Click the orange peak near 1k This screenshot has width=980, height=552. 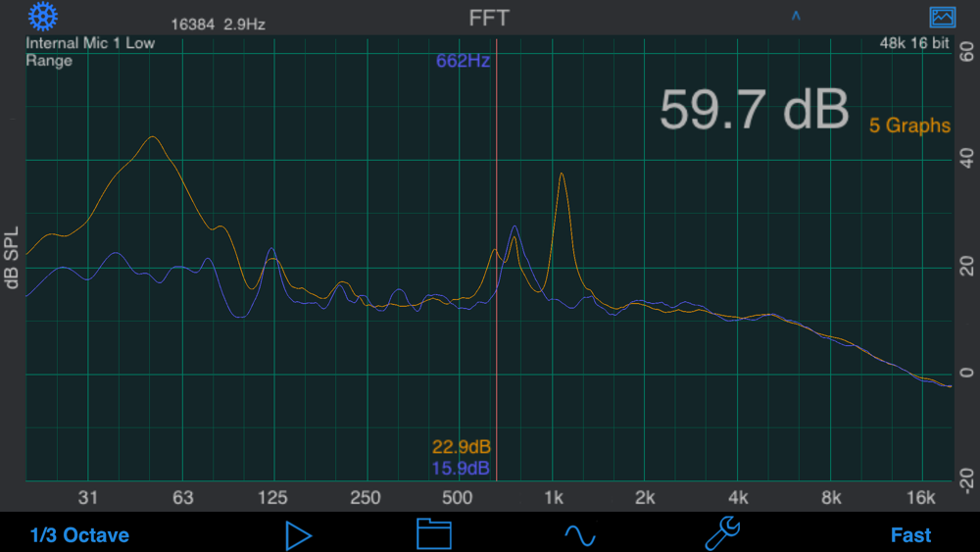(562, 174)
